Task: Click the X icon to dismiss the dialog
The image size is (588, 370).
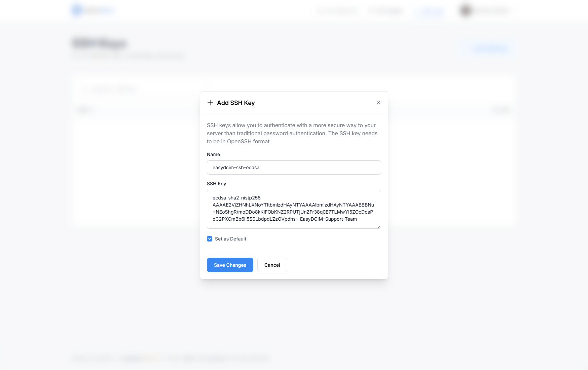Action: point(378,103)
